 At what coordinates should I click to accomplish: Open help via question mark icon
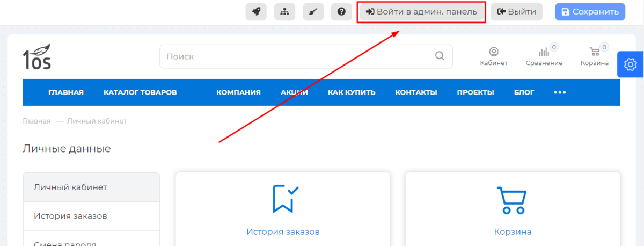click(x=341, y=11)
